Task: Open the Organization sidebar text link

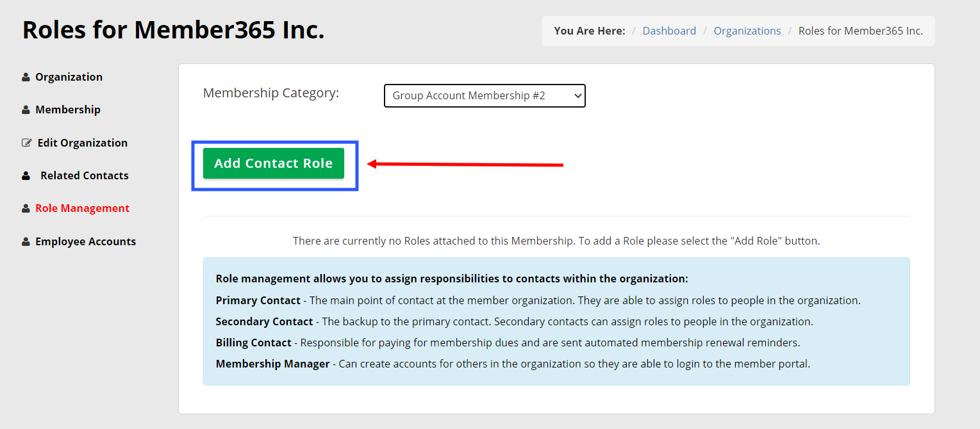Action: pyautogui.click(x=69, y=77)
